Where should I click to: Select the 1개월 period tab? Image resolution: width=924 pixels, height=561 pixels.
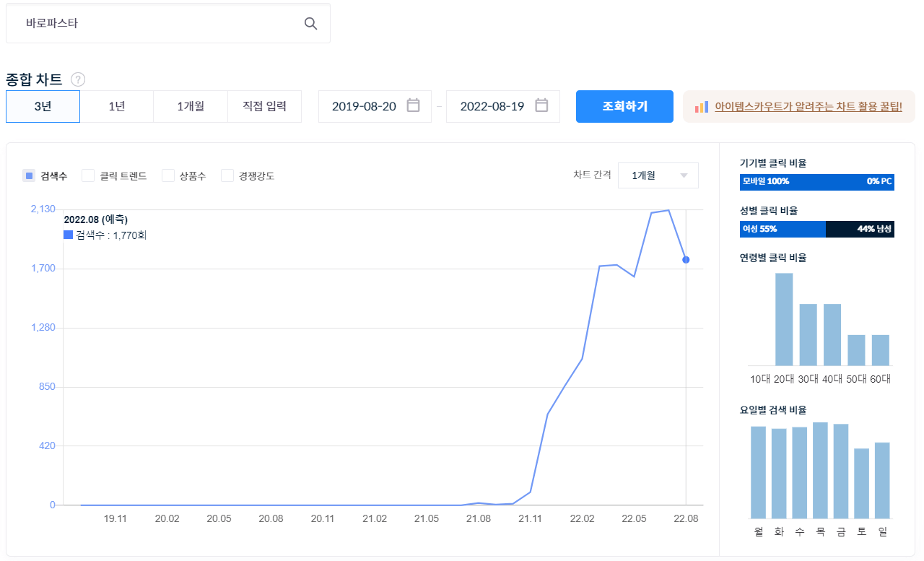tap(191, 106)
